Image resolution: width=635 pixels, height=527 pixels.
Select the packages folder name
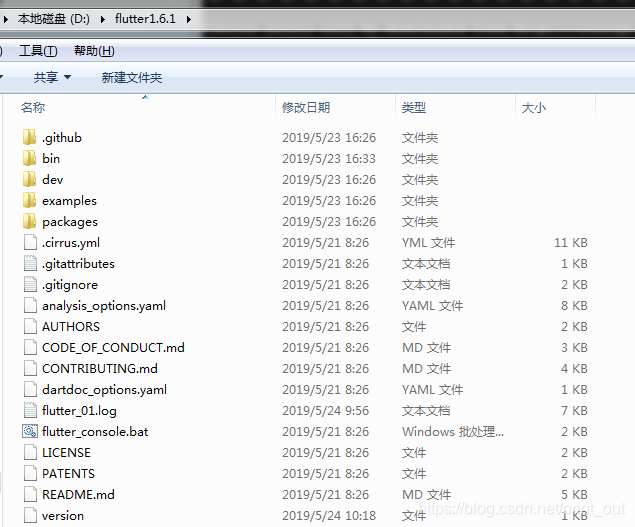(x=70, y=222)
